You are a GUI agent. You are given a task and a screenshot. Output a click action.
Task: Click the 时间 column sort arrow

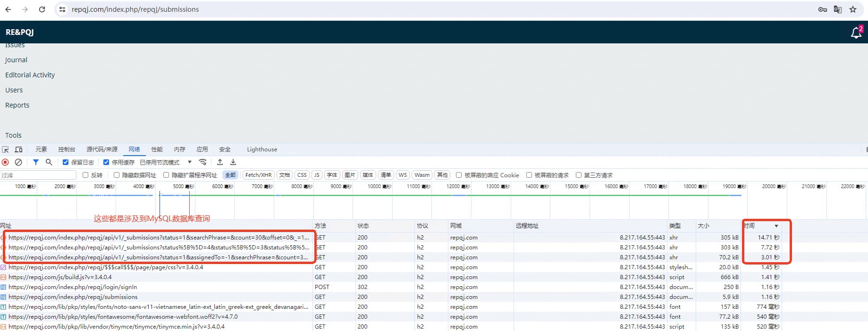[x=776, y=226]
